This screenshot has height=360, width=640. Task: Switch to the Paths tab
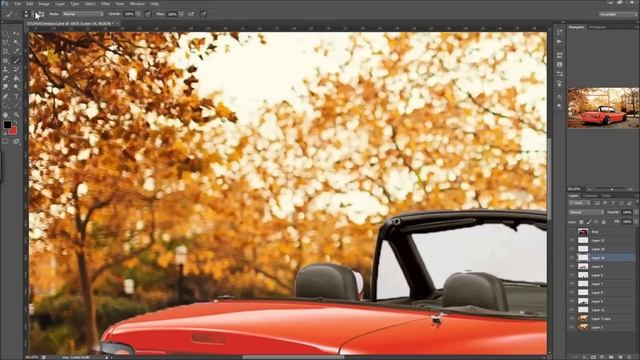[607, 196]
